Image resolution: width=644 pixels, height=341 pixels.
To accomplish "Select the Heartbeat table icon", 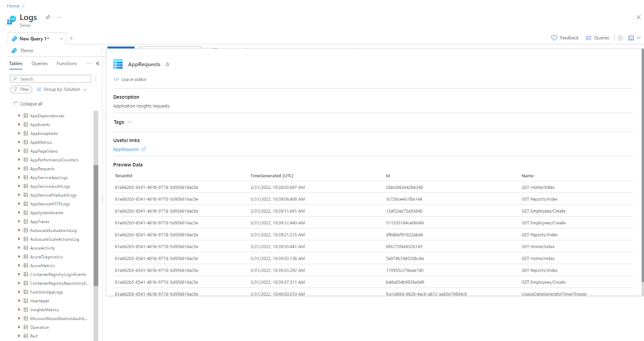I will tap(26, 301).
